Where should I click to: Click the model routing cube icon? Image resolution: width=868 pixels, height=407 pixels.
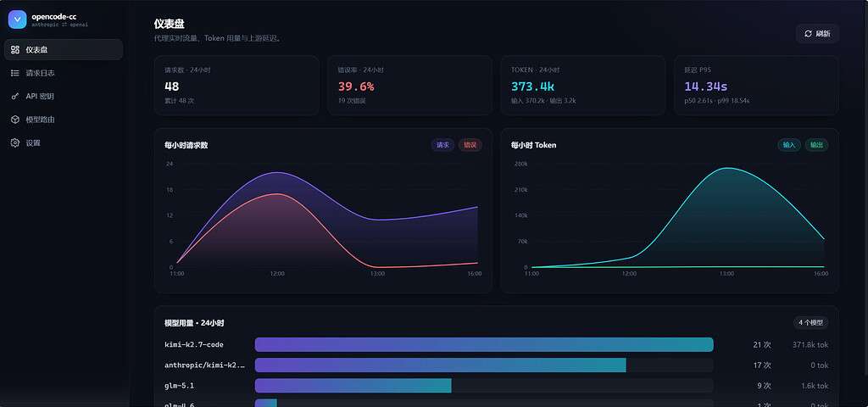point(15,120)
